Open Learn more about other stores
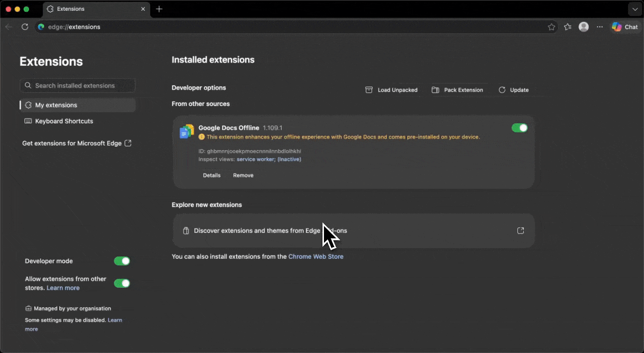Image resolution: width=644 pixels, height=353 pixels. [63, 288]
